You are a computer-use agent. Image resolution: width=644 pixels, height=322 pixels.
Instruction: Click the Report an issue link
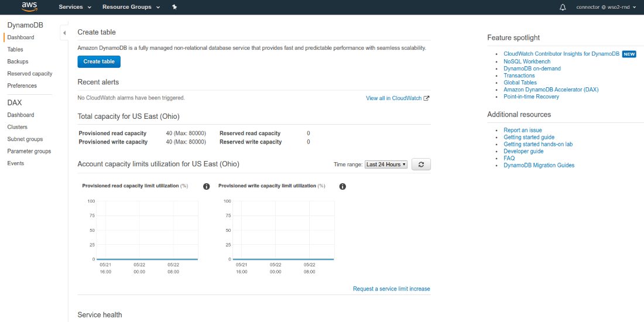(522, 130)
